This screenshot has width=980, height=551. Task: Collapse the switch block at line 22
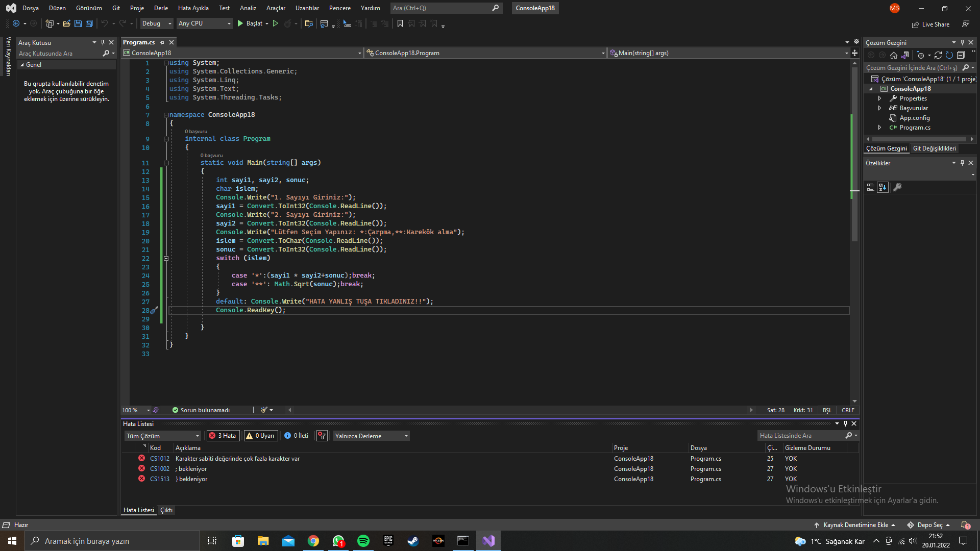[166, 258]
